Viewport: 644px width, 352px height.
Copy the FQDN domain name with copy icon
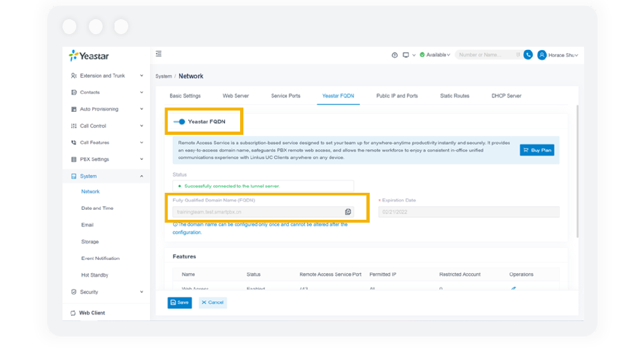(348, 212)
